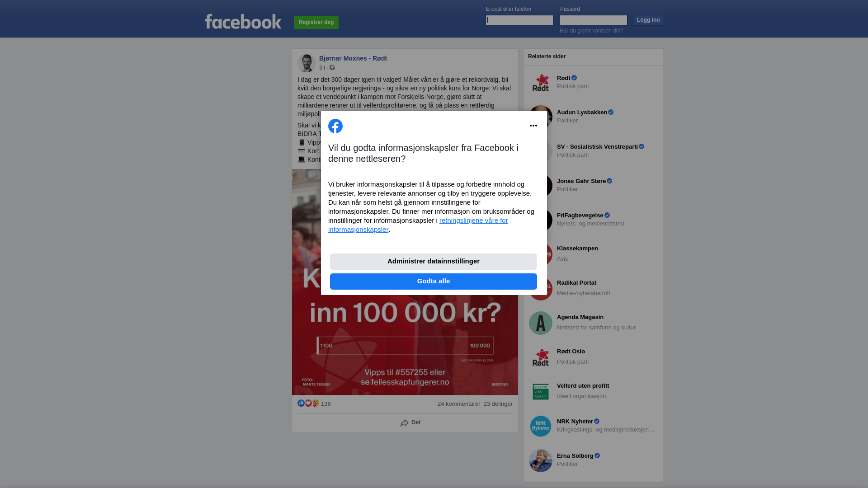Open the cookie policy guidelines link
868x488 pixels.
tap(418, 225)
